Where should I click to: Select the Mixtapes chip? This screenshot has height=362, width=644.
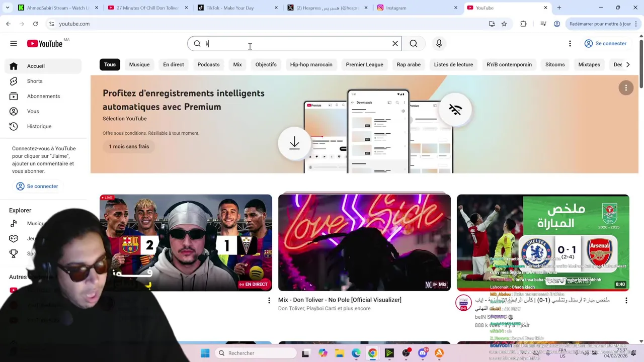[589, 64]
